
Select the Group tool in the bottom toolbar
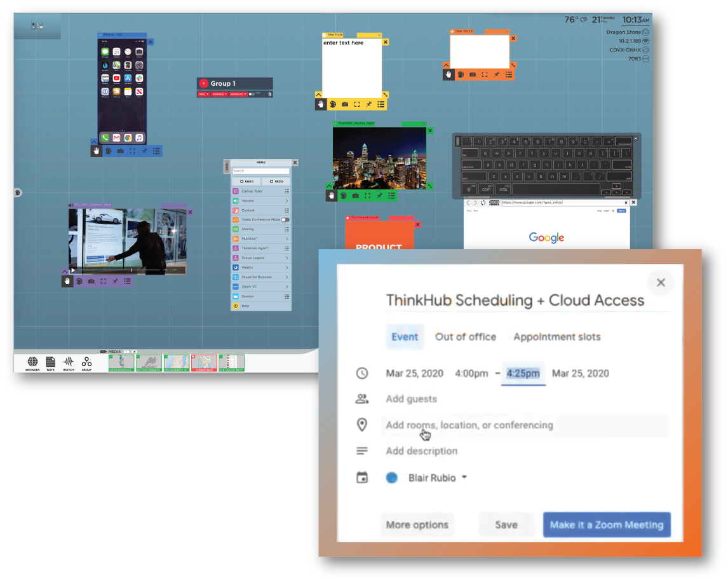(x=86, y=363)
